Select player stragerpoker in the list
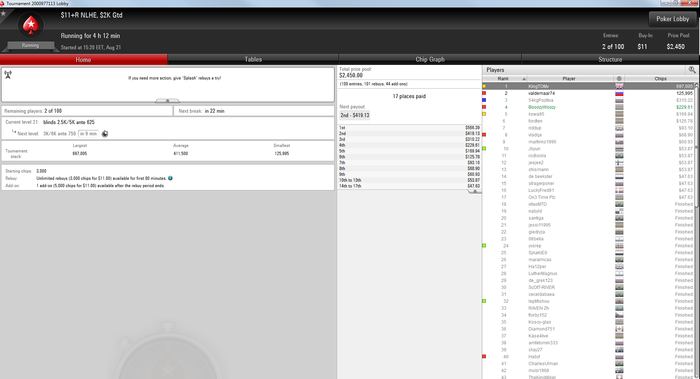 coord(588,183)
